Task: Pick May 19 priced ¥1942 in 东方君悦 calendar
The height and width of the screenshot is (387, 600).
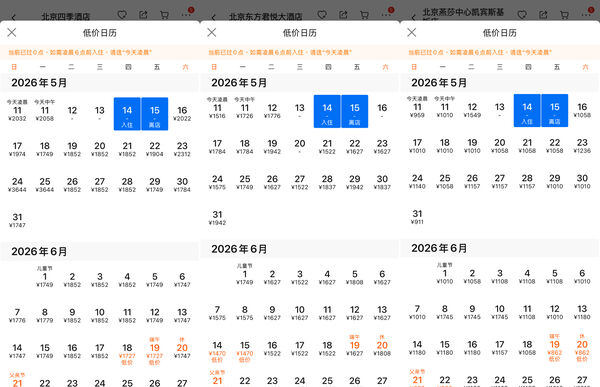Action: point(272,147)
